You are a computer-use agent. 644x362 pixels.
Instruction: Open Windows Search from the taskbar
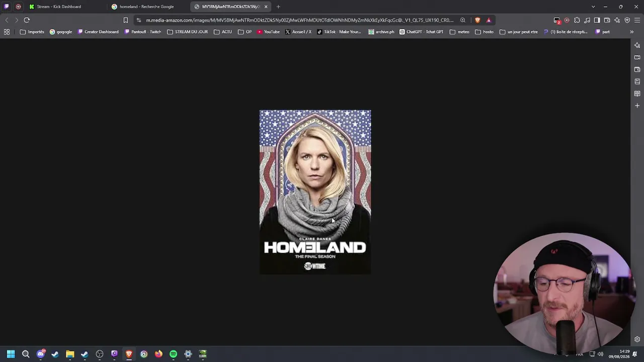click(26, 354)
